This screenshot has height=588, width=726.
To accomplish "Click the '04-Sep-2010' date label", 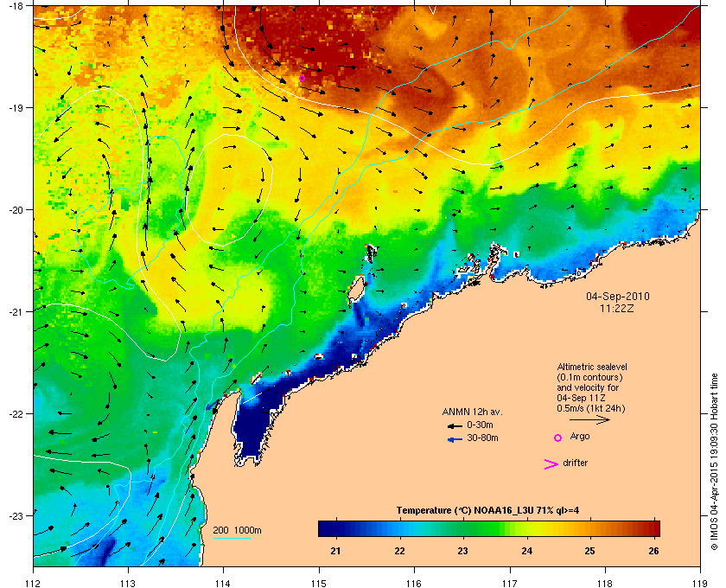I will pyautogui.click(x=618, y=297).
